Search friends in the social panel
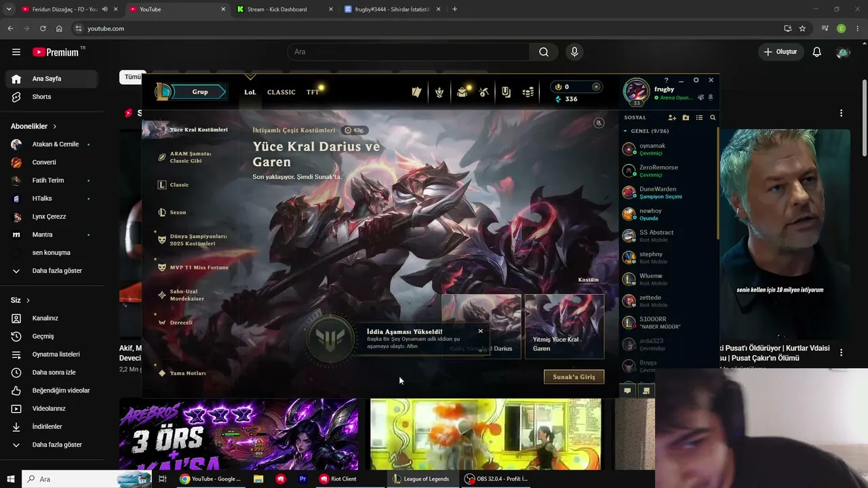 [713, 118]
